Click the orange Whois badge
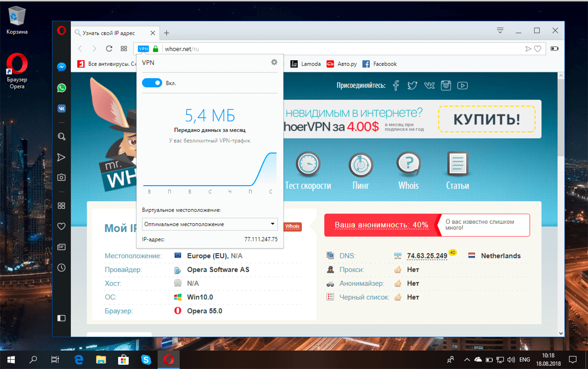 click(x=293, y=227)
